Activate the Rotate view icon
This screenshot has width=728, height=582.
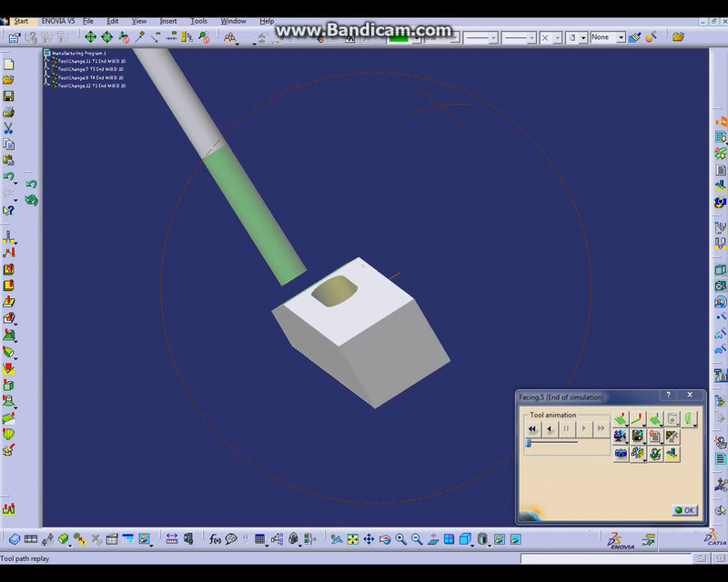385,539
